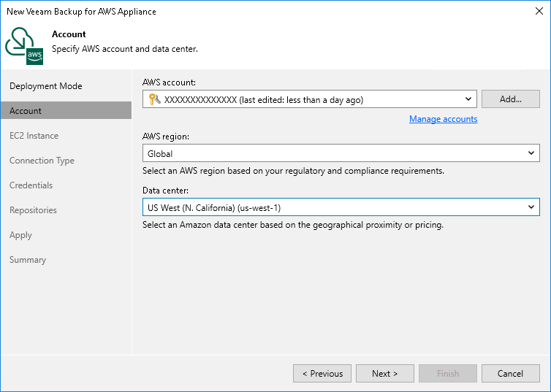This screenshot has width=551, height=392.
Task: Expand the Data center dropdown list
Action: [532, 207]
